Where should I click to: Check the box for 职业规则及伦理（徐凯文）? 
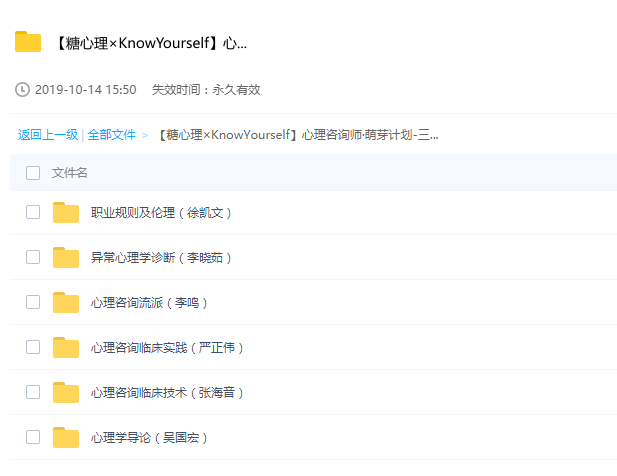[33, 212]
